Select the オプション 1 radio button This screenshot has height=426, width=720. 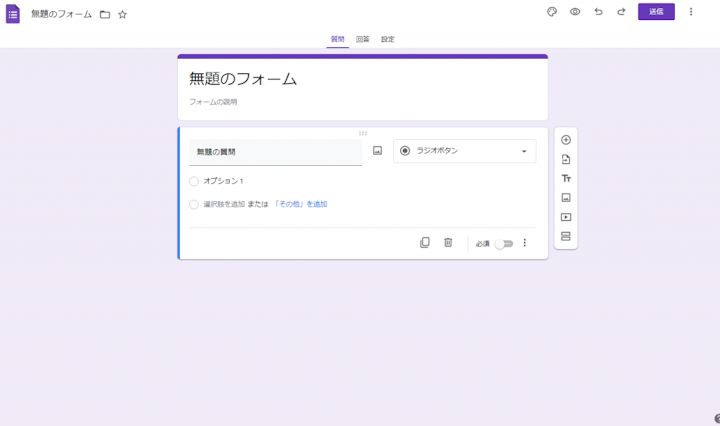pyautogui.click(x=194, y=181)
